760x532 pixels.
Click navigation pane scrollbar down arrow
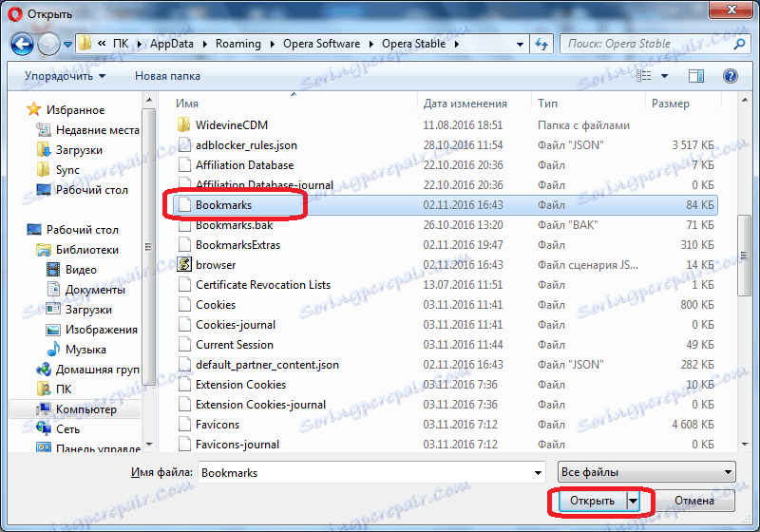pos(149,444)
